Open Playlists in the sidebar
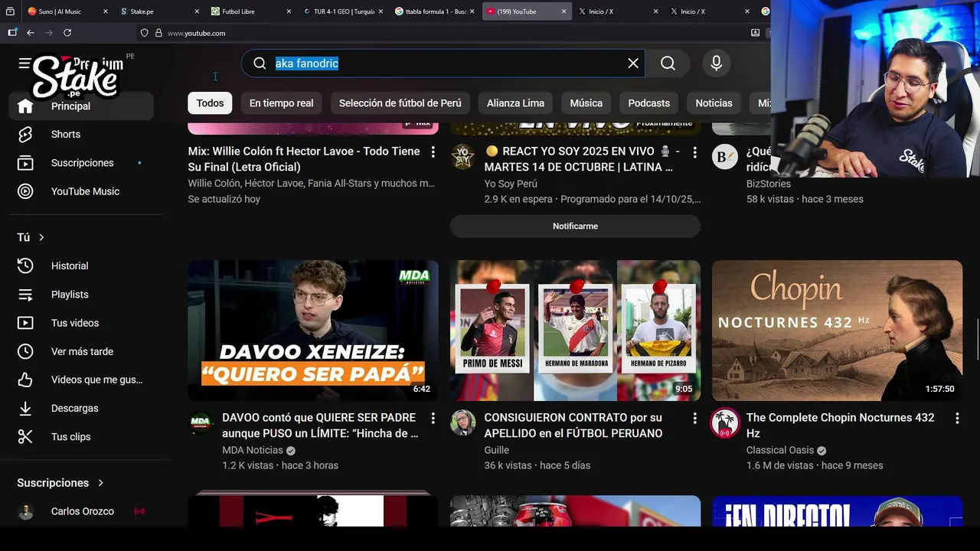980x551 pixels. pyautogui.click(x=81, y=295)
